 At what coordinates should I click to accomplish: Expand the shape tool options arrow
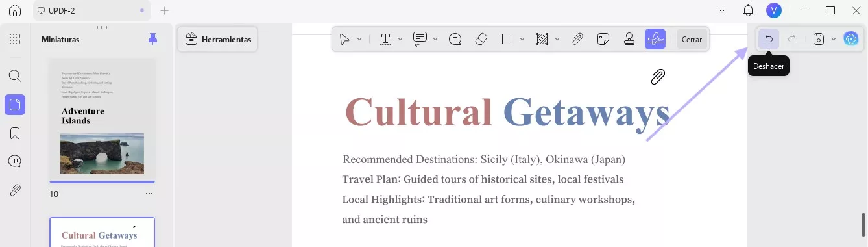[522, 39]
